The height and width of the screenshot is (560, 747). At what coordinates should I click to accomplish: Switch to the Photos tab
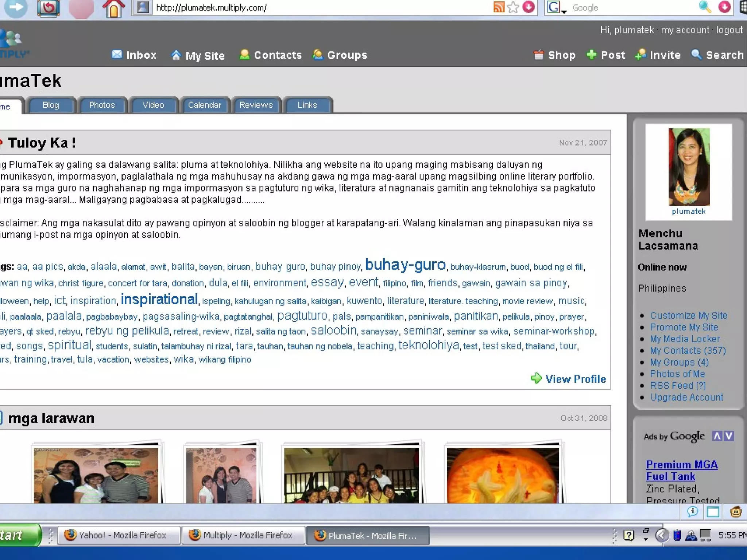pyautogui.click(x=102, y=105)
